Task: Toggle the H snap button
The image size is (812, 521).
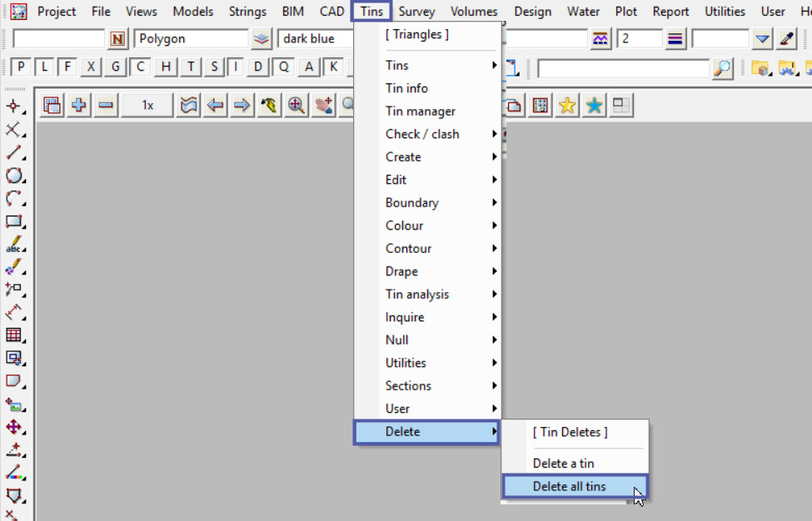Action: [x=166, y=67]
